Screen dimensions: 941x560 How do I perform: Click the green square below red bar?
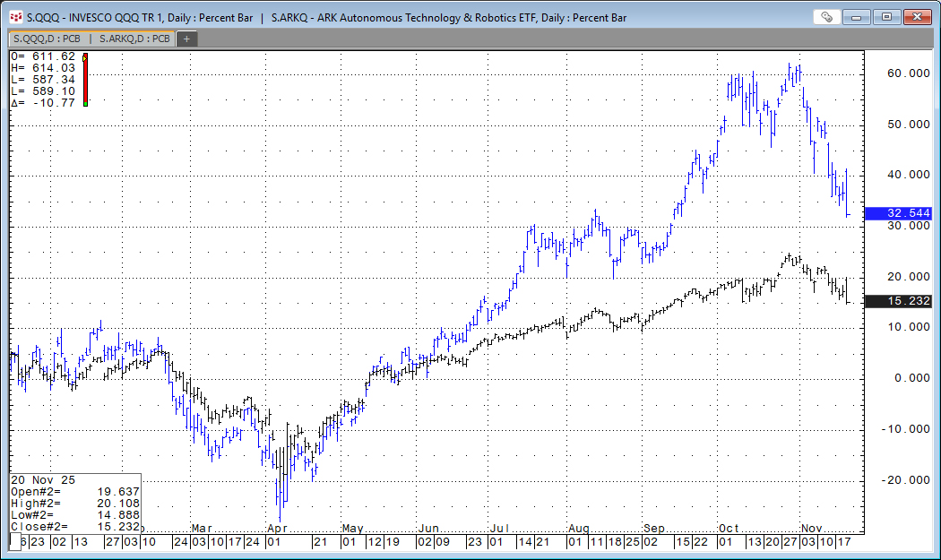point(85,104)
